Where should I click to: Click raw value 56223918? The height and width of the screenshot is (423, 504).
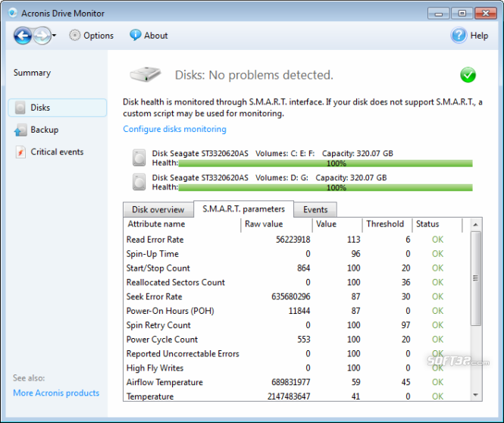tap(293, 240)
